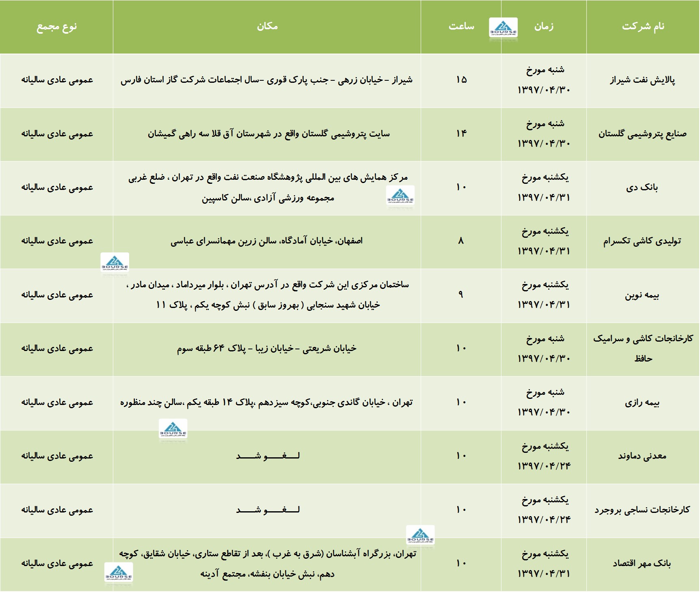Click location 'تهران، خیابان گاندی جنوبی'
The width and height of the screenshot is (700, 592).
pyautogui.click(x=267, y=403)
